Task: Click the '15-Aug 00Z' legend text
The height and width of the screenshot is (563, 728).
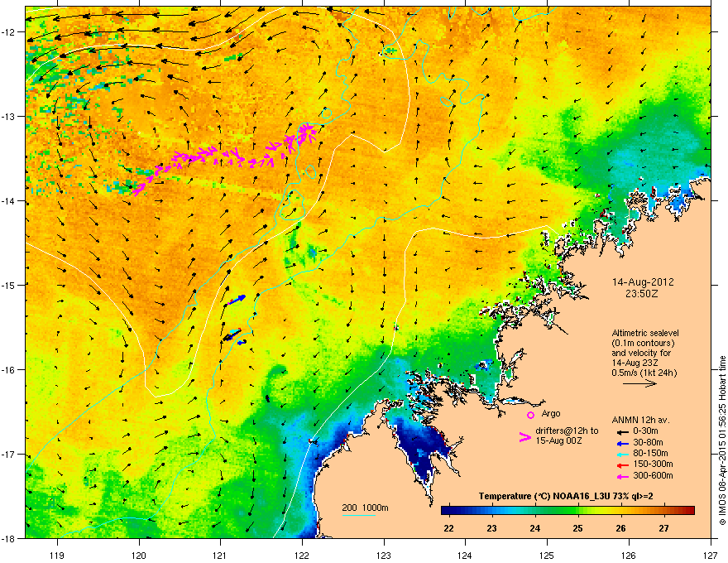Action: pyautogui.click(x=558, y=440)
